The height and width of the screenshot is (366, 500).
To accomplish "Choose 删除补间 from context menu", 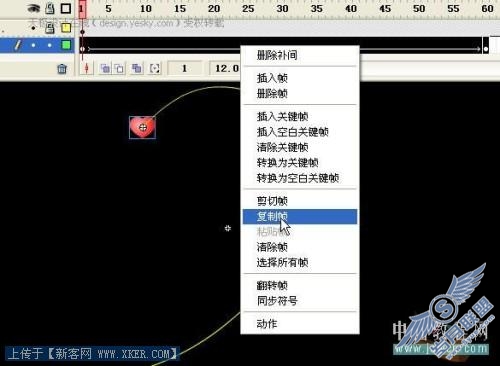I will pyautogui.click(x=277, y=55).
